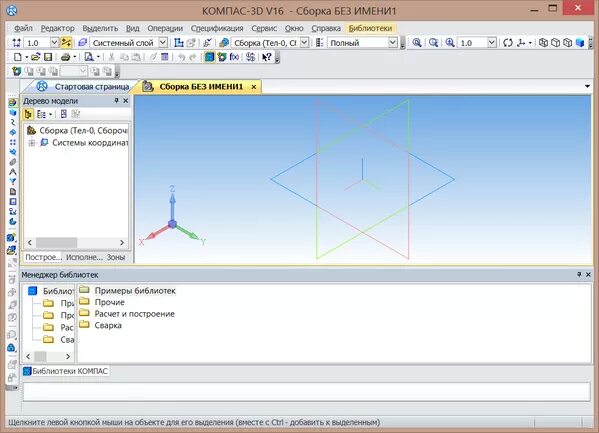This screenshot has width=599, height=433.
Task: Click the Library Manager blue icon in toolbar
Action: pyautogui.click(x=209, y=57)
